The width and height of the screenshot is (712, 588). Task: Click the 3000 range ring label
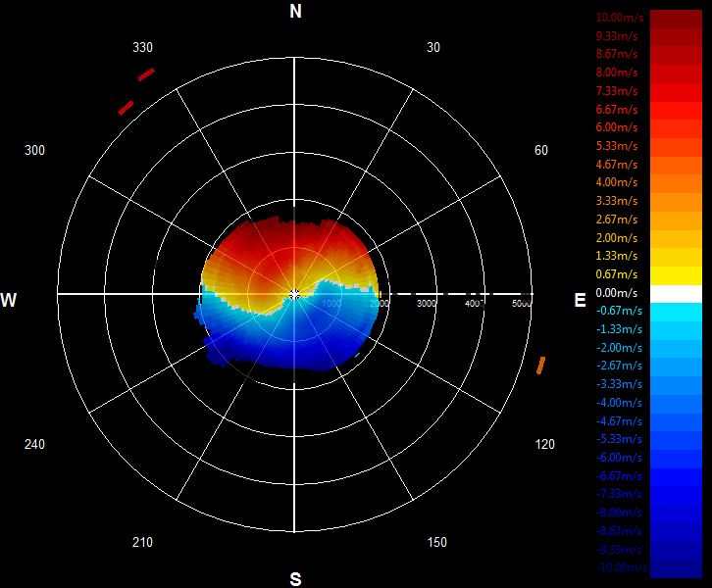click(427, 303)
